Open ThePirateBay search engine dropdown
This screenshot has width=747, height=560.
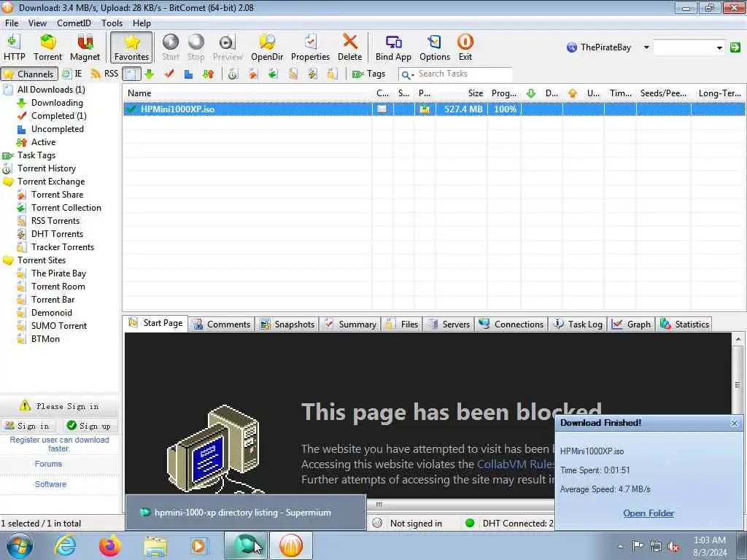tap(646, 47)
